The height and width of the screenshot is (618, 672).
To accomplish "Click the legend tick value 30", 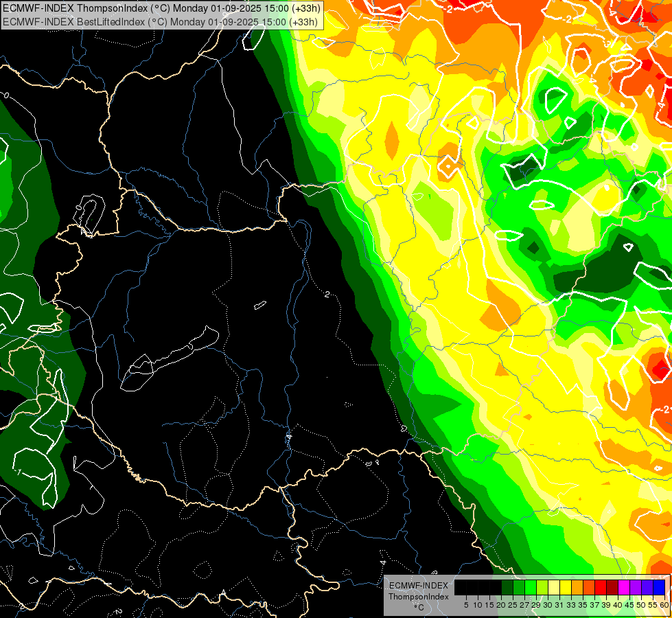I will (x=548, y=605).
